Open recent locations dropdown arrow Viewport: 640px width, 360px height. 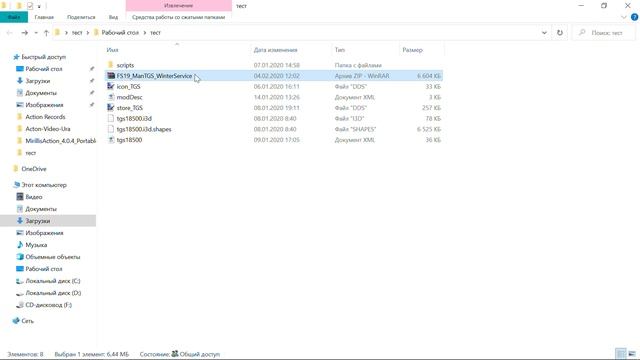coord(36,33)
